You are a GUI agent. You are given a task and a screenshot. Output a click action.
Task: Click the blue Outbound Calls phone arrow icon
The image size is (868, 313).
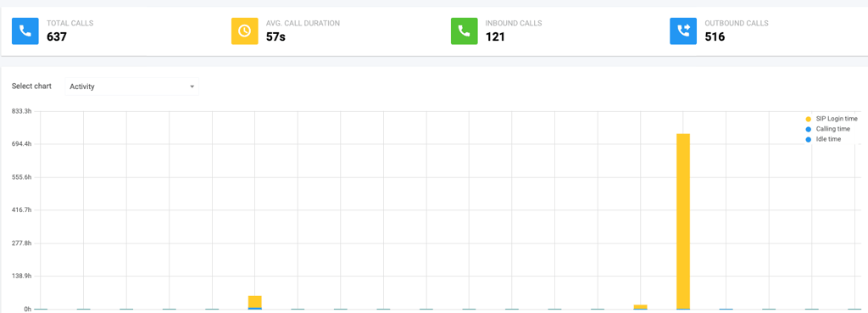point(683,31)
